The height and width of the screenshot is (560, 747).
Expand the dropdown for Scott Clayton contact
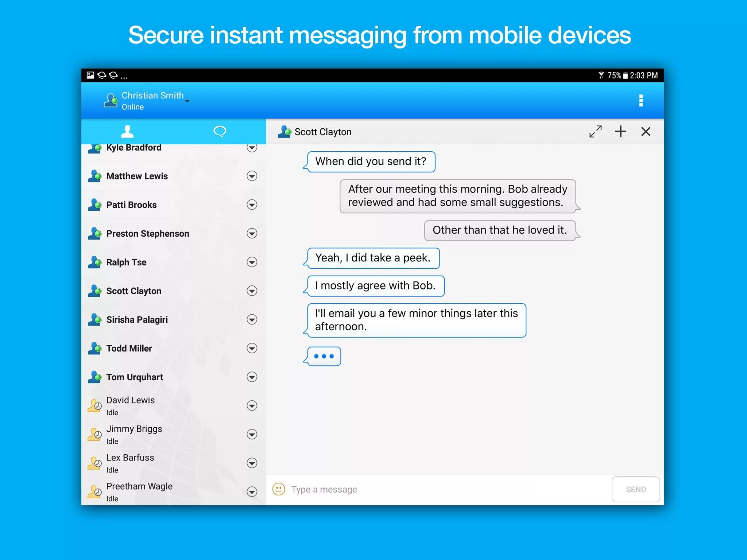[252, 291]
